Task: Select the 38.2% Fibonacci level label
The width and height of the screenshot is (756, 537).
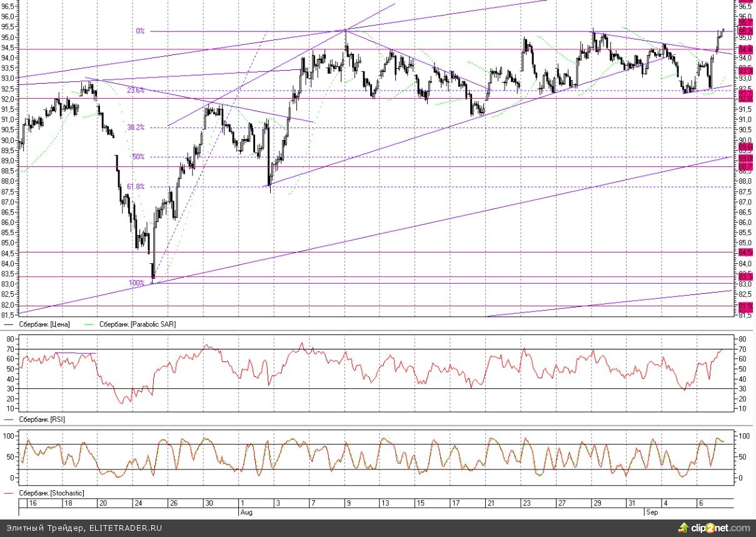Action: pos(136,127)
